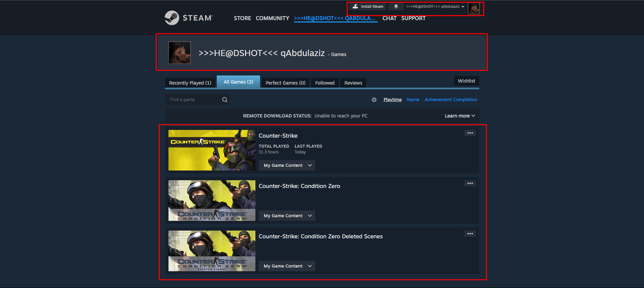Open the Counter-Strike three-dots options menu
The width and height of the screenshot is (644, 288).
[470, 133]
